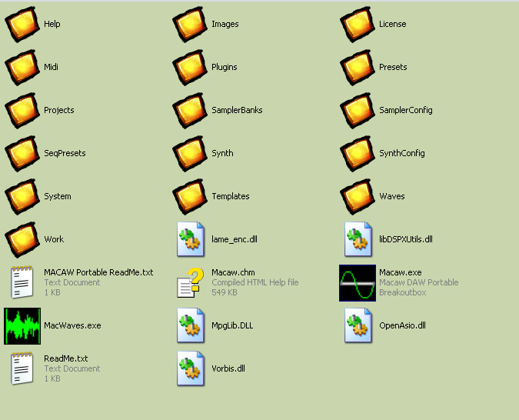Click the 'Images' folder name
Image resolution: width=519 pixels, height=420 pixels.
click(225, 24)
